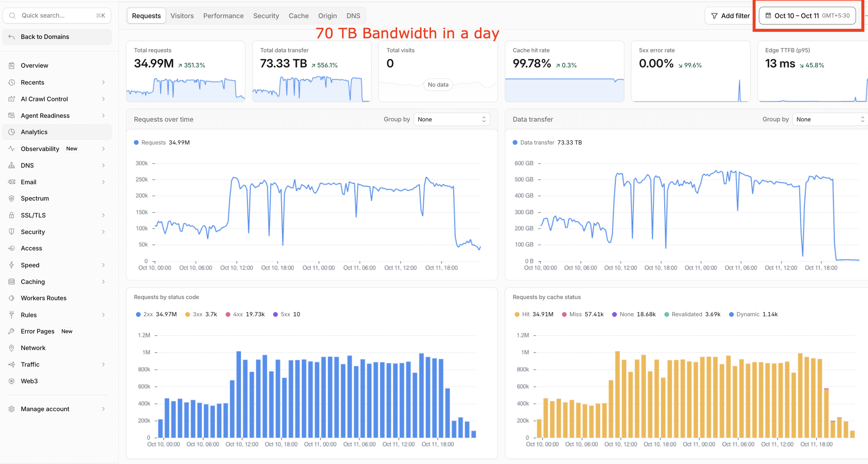
Task: Click the Network location pin icon
Action: [12, 348]
